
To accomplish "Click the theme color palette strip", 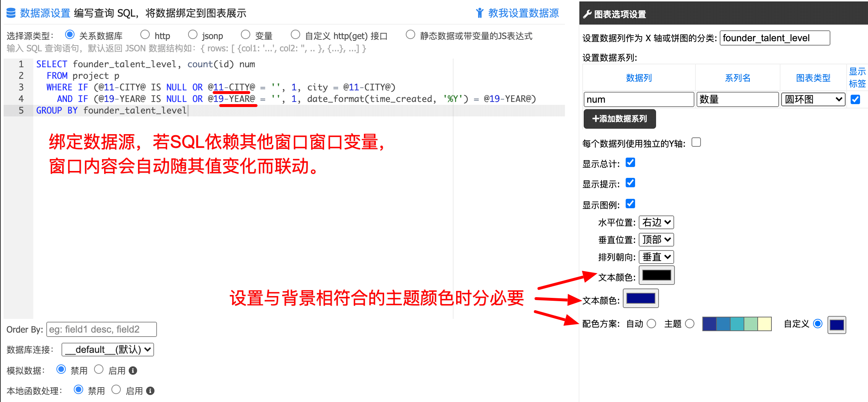I will pos(737,324).
